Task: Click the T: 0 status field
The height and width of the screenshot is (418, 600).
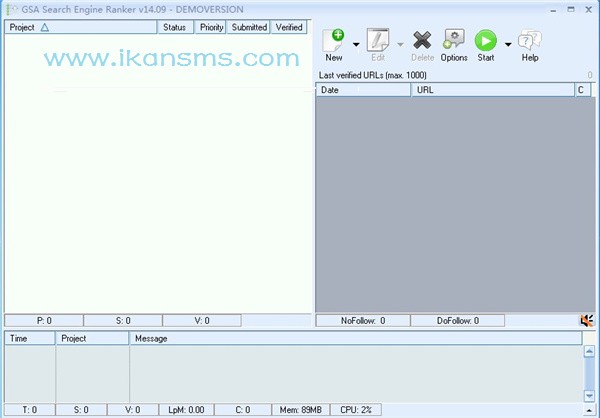Action: coord(30,410)
